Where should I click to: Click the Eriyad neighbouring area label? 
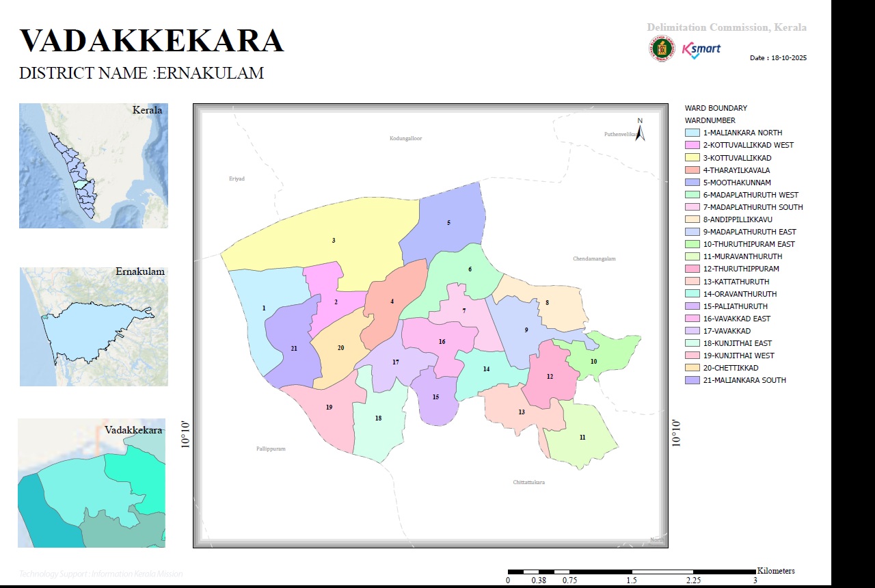pos(237,178)
